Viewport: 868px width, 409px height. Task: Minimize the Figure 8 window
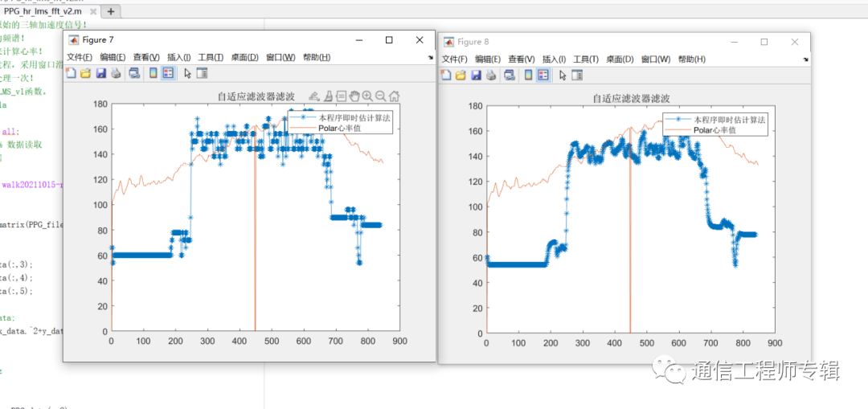735,42
